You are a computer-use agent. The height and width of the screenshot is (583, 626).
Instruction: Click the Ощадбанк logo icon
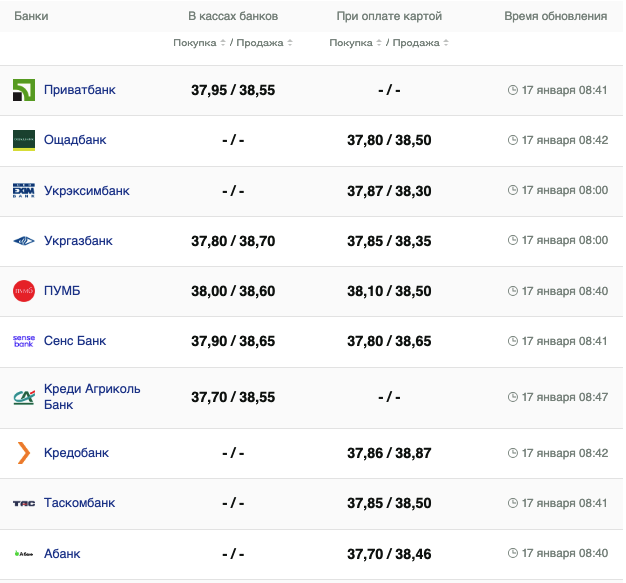click(x=24, y=140)
